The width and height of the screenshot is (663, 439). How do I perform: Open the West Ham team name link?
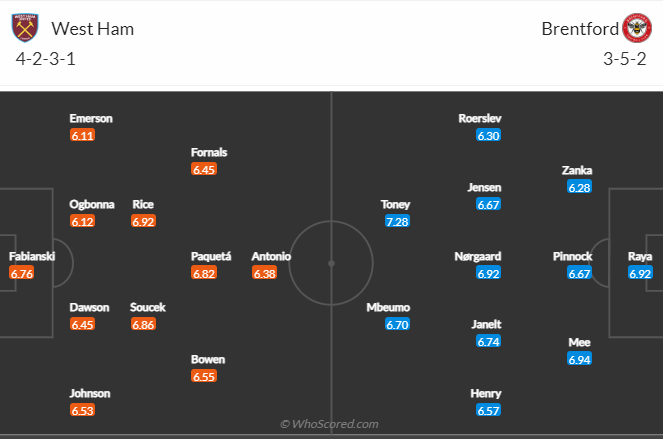(93, 29)
